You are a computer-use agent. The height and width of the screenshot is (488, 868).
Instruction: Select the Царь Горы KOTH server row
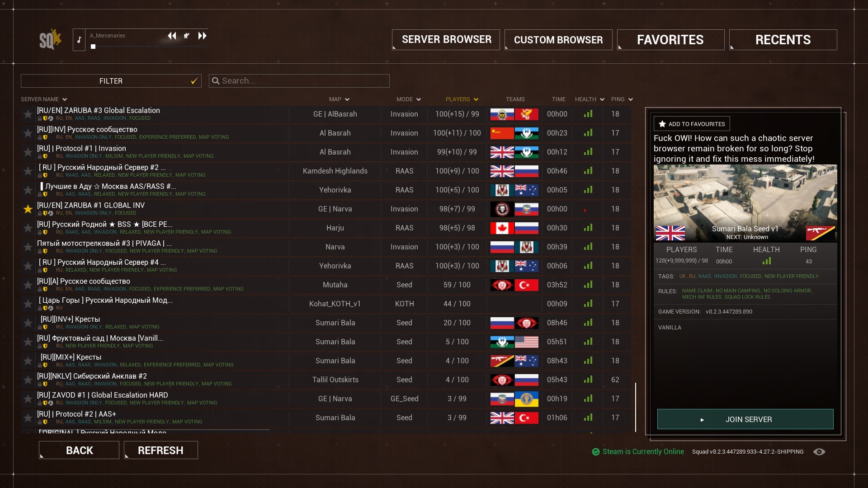[x=326, y=304]
